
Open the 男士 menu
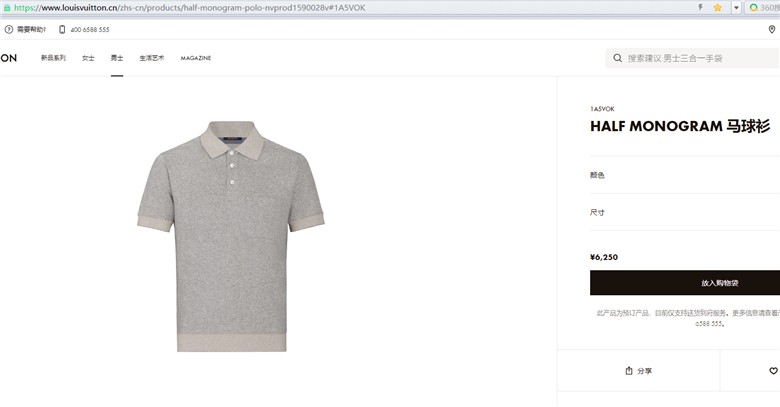coord(117,58)
